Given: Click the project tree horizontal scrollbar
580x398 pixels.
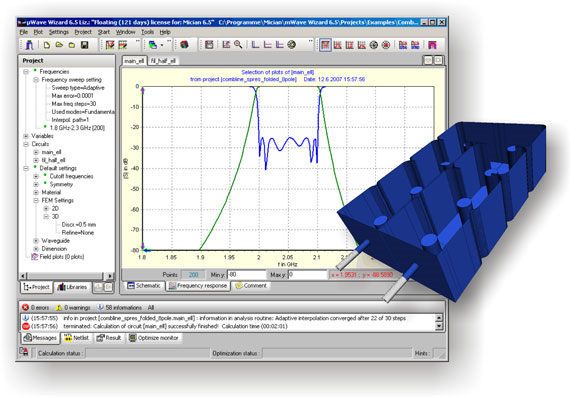Looking at the screenshot, I should tap(67, 276).
